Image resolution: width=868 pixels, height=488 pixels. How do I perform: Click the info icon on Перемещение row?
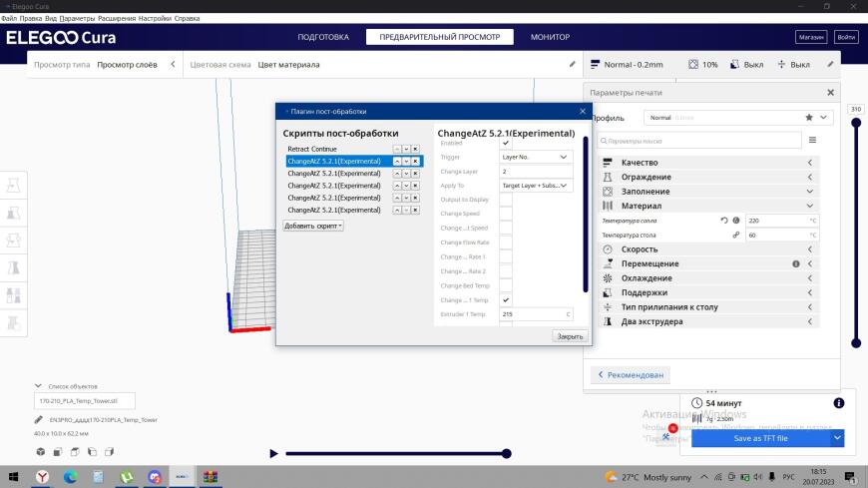click(796, 264)
